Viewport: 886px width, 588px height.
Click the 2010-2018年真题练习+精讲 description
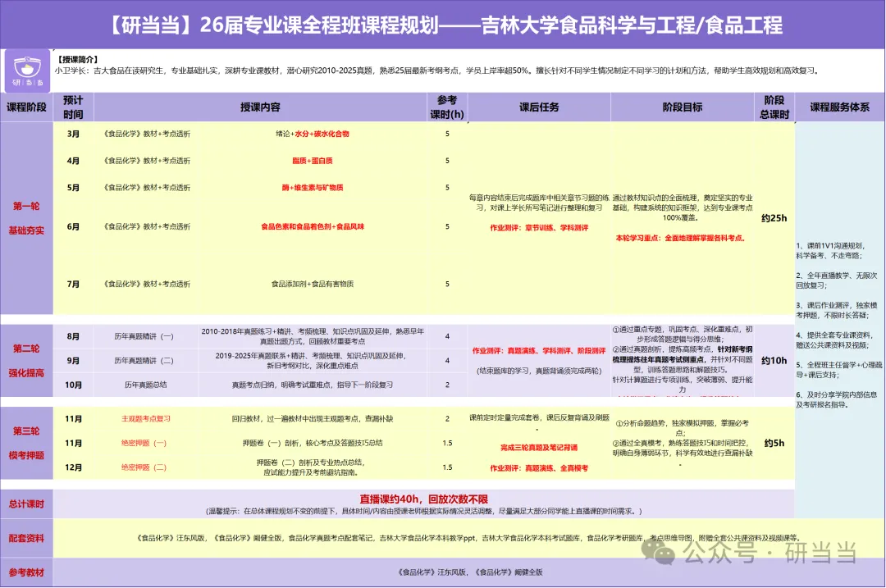point(313,336)
